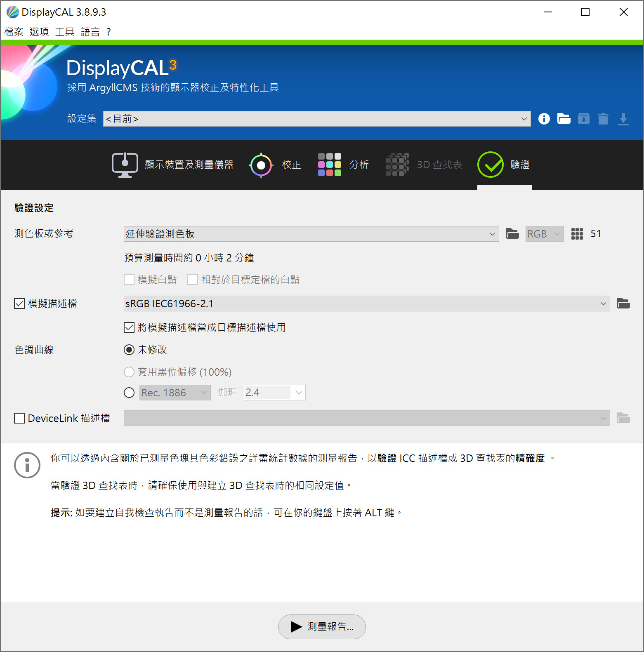
Task: Click the display and instrument monitor icon
Action: 125,165
